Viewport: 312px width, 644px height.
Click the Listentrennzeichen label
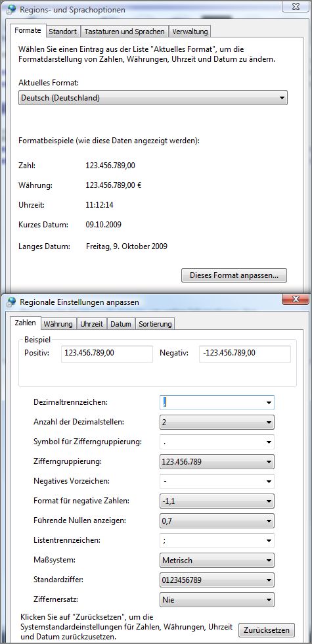(66, 540)
